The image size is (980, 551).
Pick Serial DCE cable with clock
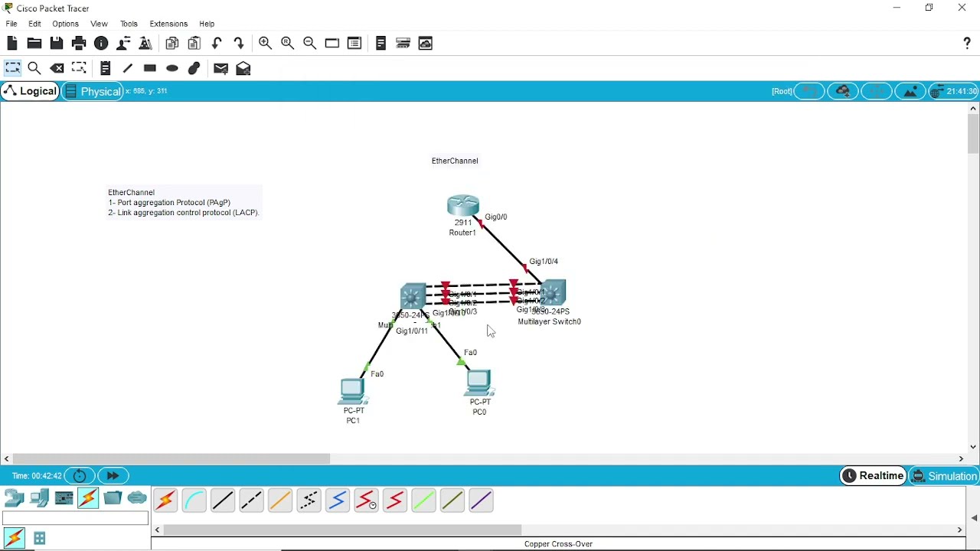point(366,500)
